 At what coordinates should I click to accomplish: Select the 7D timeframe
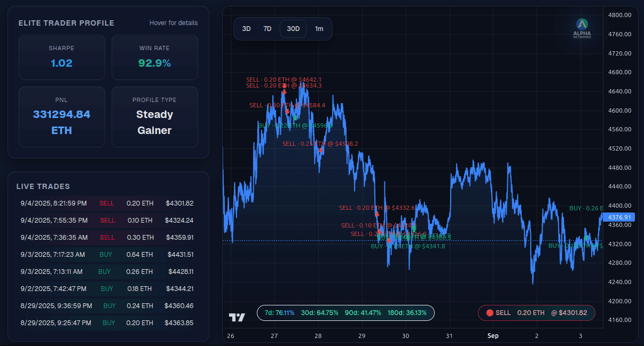coord(268,29)
